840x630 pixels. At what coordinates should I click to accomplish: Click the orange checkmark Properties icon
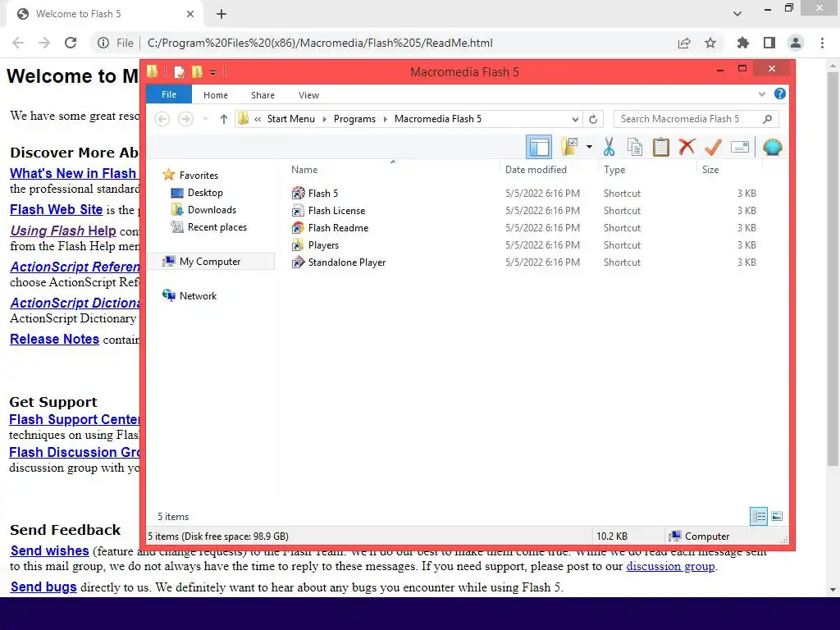[713, 147]
